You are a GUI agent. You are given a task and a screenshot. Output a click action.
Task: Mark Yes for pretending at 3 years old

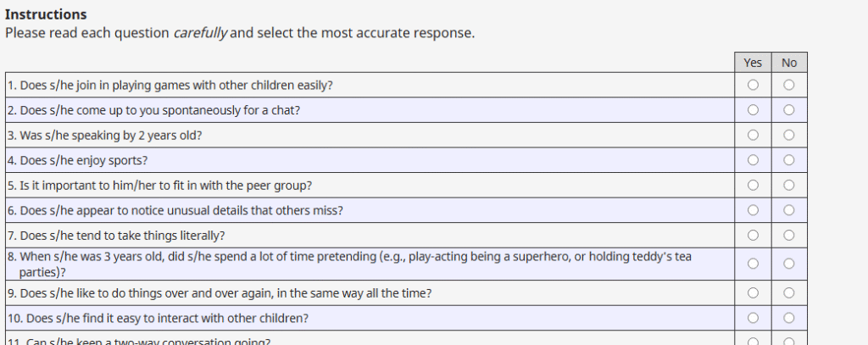(x=752, y=264)
